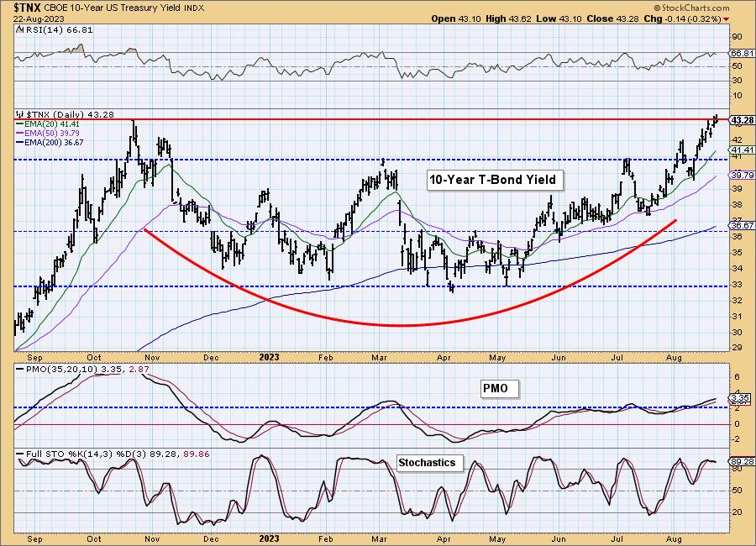The height and width of the screenshot is (546, 756).
Task: Select 'CBOE 10-Year US Treasury Yield' title
Action: click(x=113, y=8)
